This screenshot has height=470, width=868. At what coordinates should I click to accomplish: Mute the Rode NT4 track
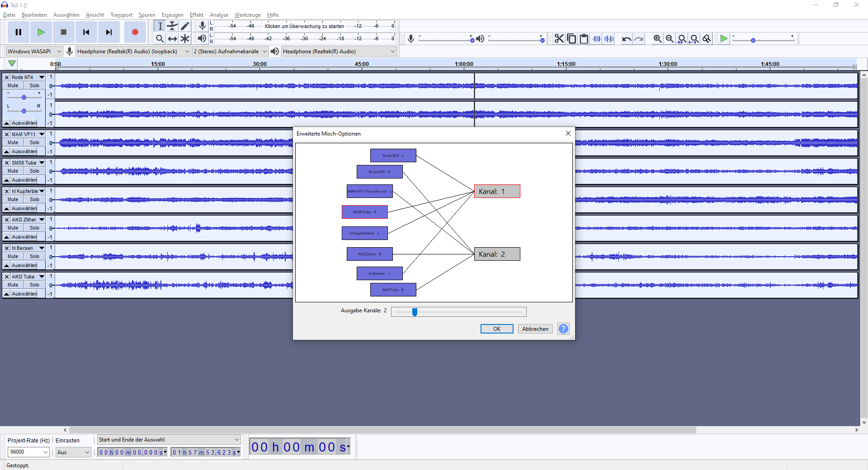[13, 86]
